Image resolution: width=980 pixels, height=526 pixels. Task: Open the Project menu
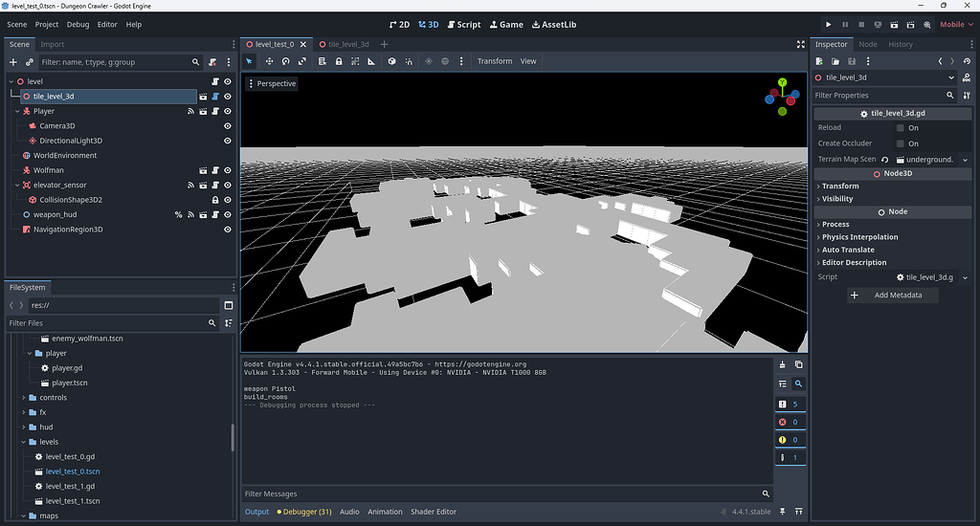click(46, 24)
